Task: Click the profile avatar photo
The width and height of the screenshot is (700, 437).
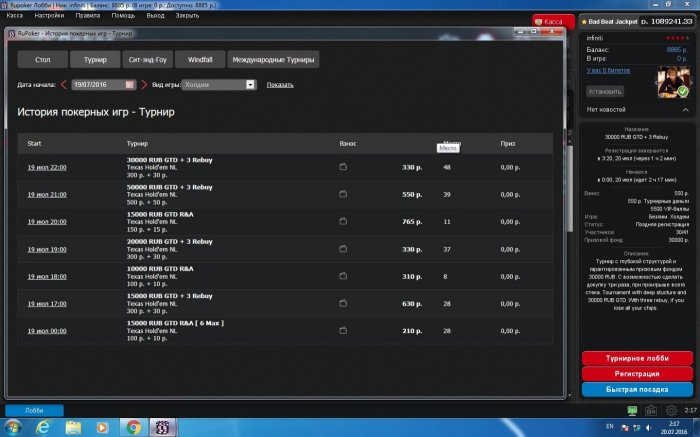Action: click(673, 82)
